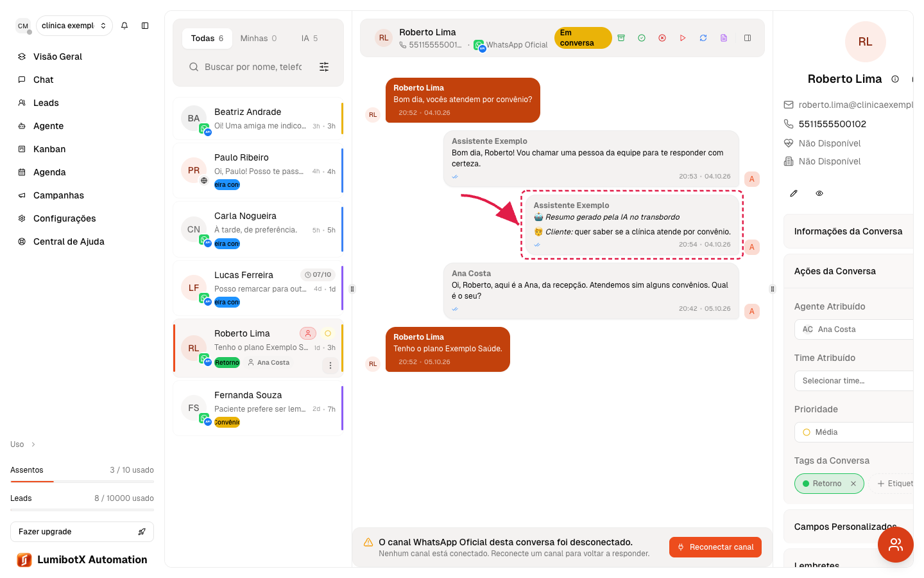
Task: Click the Leads usage progress bar
Action: coord(82,509)
